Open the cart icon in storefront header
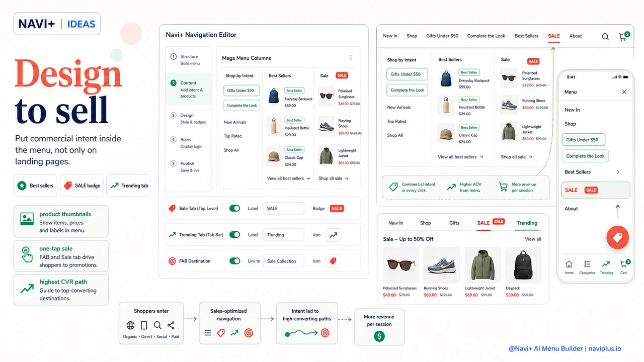The width and height of the screenshot is (644, 362). tap(623, 37)
